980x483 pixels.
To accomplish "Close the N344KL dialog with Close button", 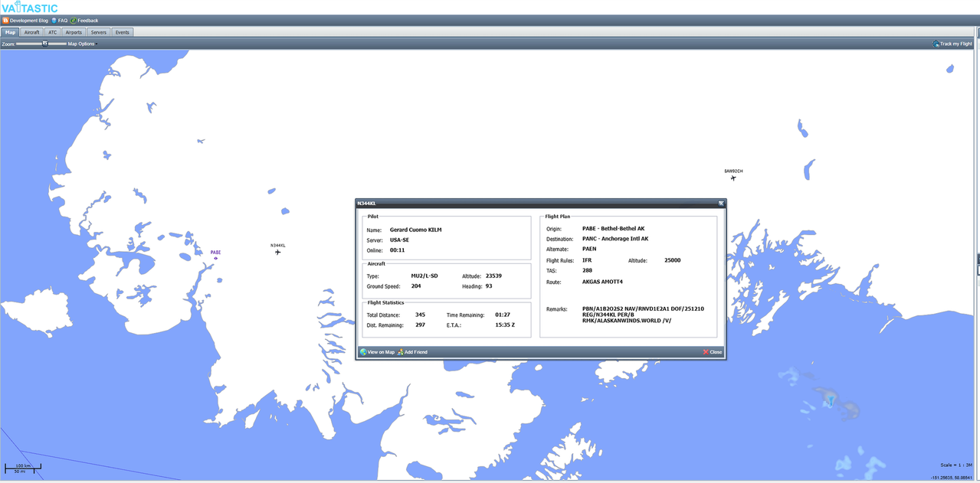I will 713,352.
